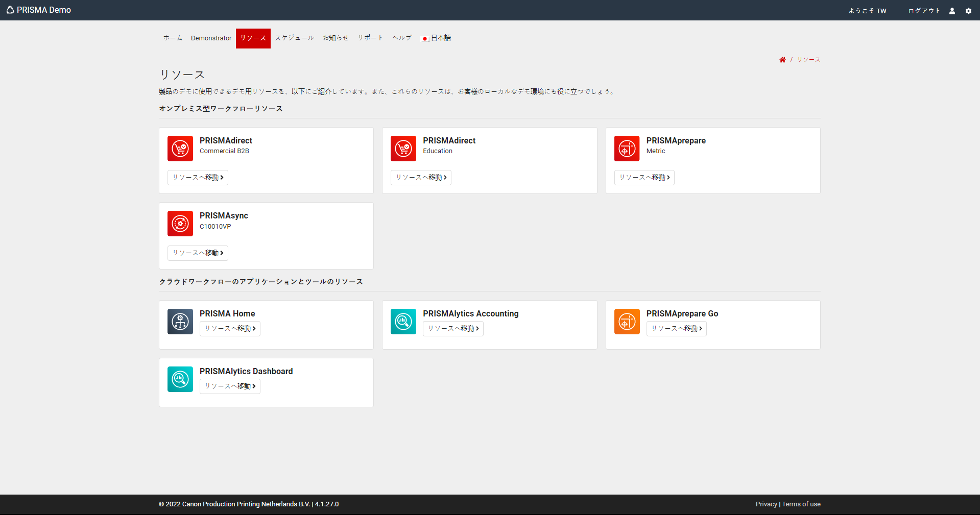Open the ヘルプ menu tab
This screenshot has width=980, height=515.
point(402,38)
